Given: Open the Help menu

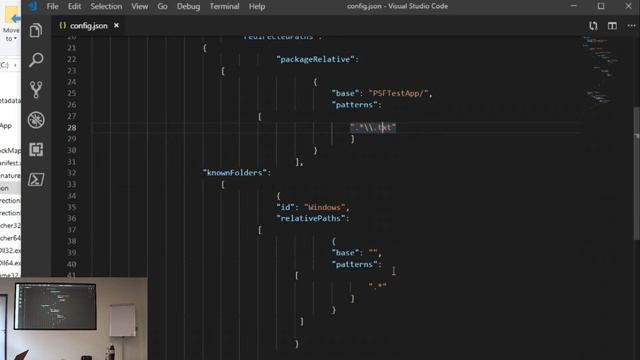Looking at the screenshot, I should click(x=257, y=6).
